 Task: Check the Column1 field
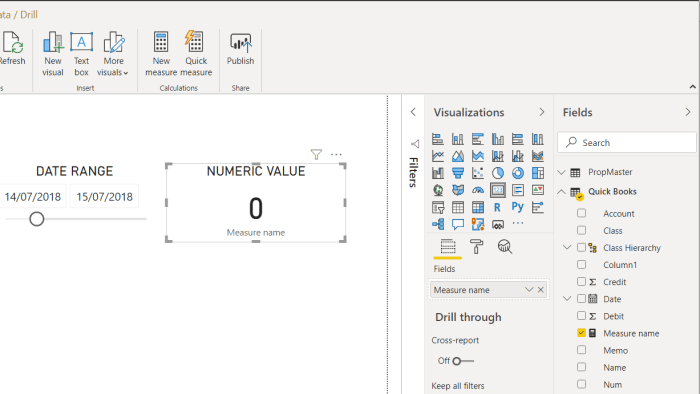[581, 265]
